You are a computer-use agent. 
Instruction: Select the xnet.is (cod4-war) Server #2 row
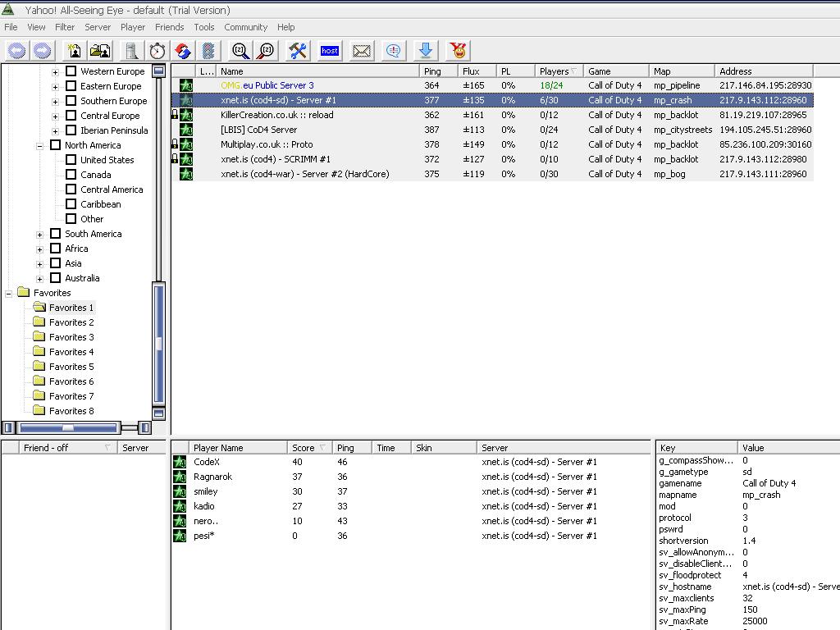(x=492, y=174)
